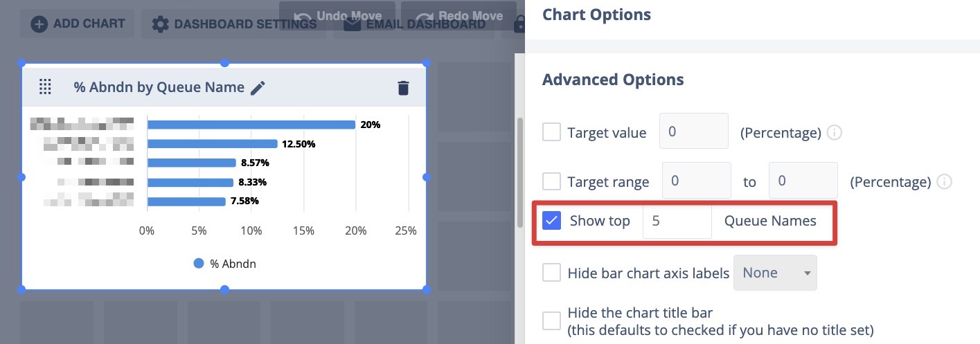Screen dimensions: 980x344
Task: Grab the chart's grid drag handle icon
Action: pos(45,87)
